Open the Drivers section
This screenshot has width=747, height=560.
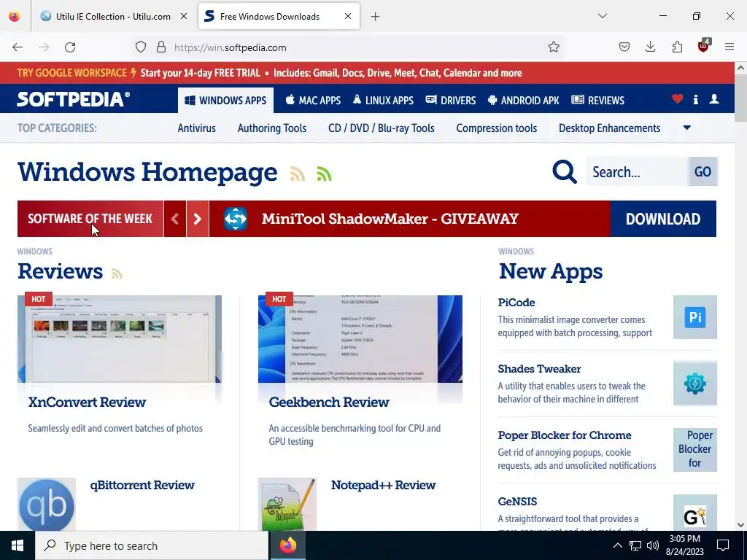coord(451,101)
